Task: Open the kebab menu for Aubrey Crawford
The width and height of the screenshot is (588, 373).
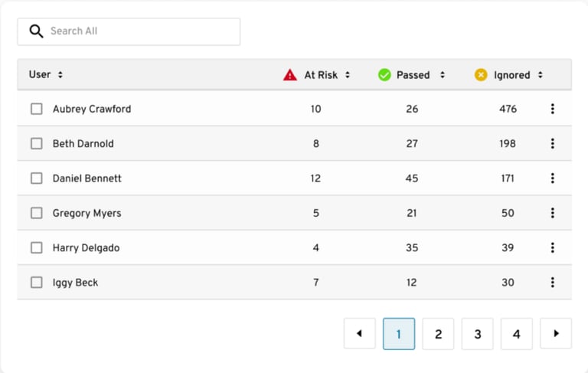Action: (x=552, y=109)
